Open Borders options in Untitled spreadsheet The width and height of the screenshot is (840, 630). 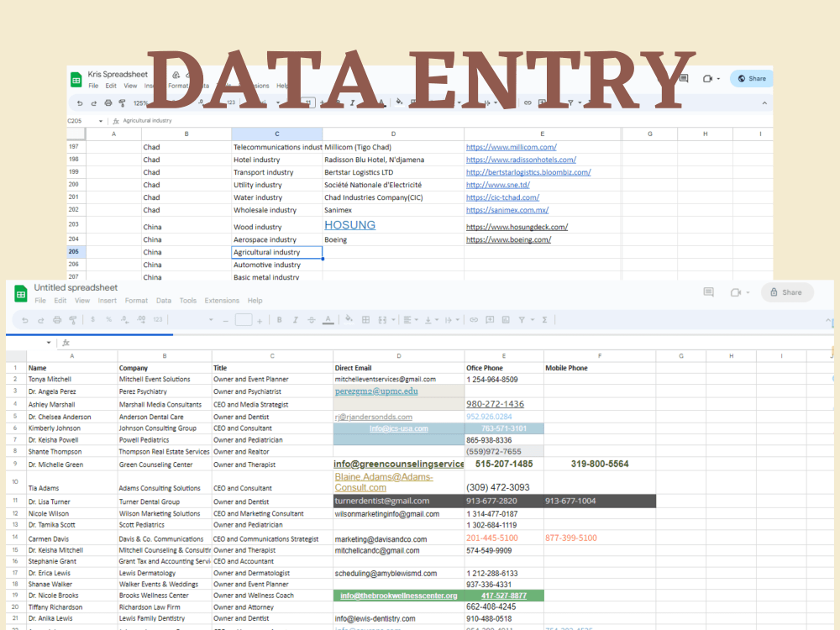(366, 320)
